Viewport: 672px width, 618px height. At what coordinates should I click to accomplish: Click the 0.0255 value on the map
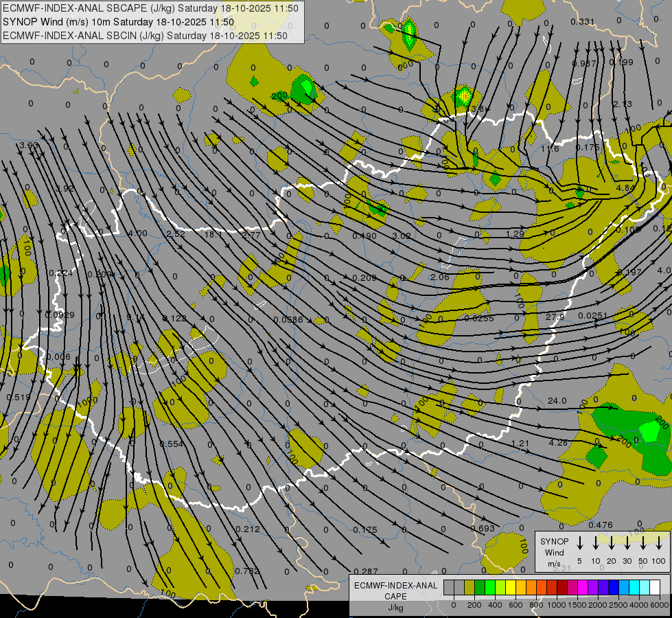(478, 318)
